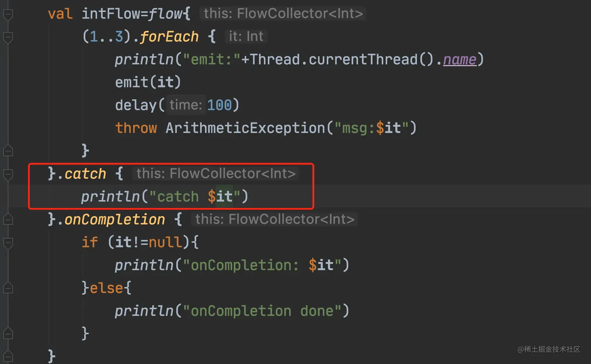The width and height of the screenshot is (591, 364).
Task: Click fold end marker beside forEach closing brace
Action: (8, 151)
